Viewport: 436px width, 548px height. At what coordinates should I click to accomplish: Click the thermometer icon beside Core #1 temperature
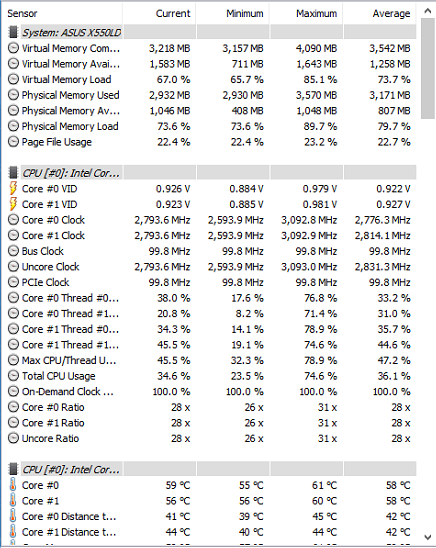coord(13,500)
